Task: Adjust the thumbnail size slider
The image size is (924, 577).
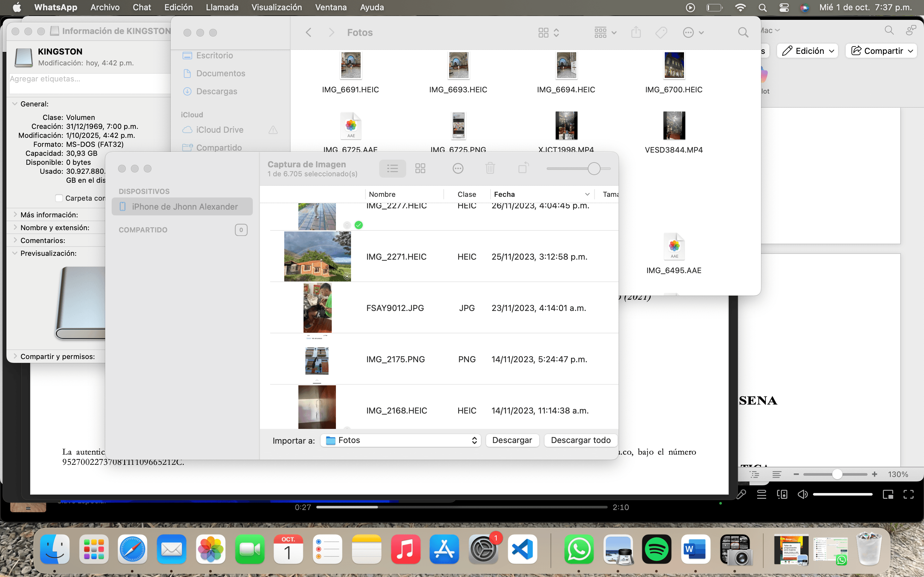Action: [594, 168]
